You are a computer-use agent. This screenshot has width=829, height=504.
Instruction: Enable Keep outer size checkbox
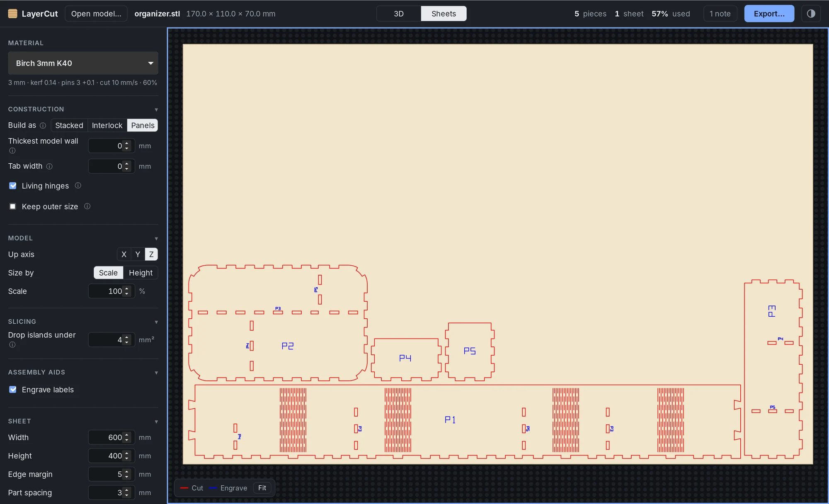[13, 206]
